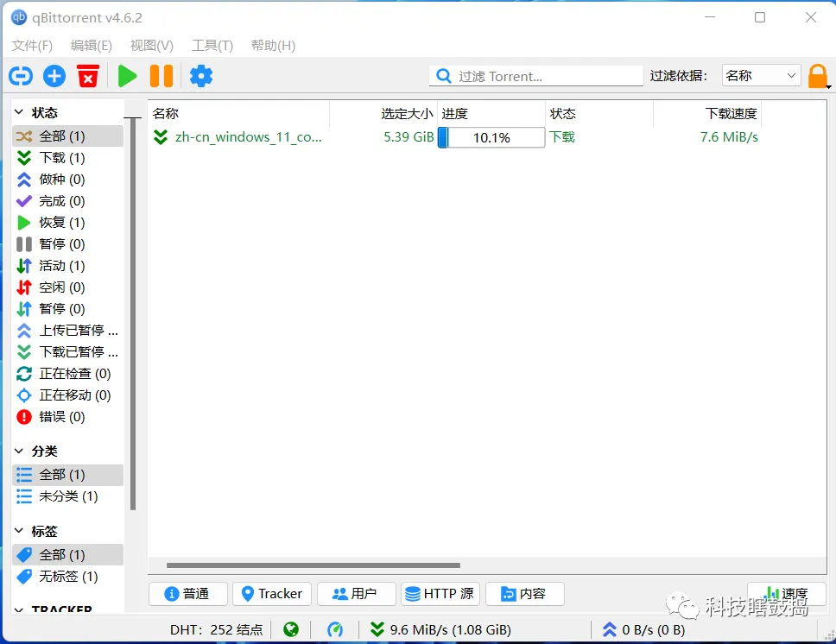
Task: Open the 编辑(E) menu
Action: tap(92, 46)
